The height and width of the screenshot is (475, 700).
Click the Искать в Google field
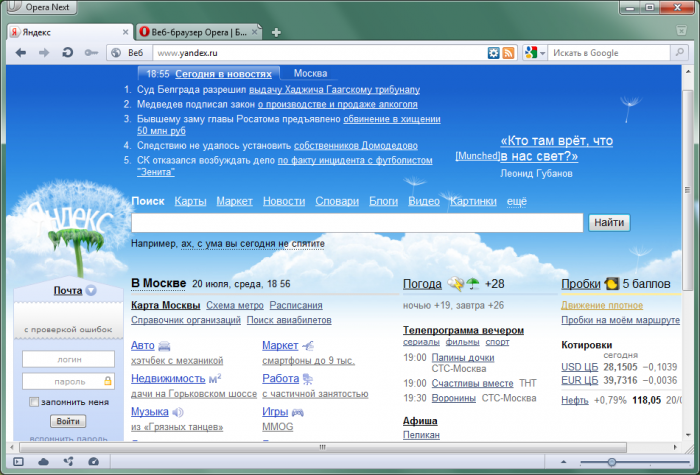609,53
